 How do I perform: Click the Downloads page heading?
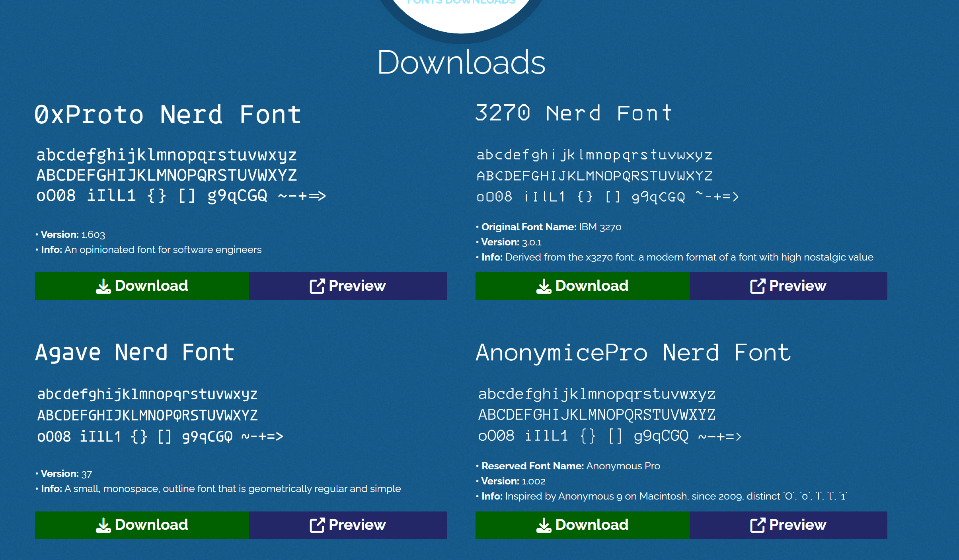tap(461, 62)
